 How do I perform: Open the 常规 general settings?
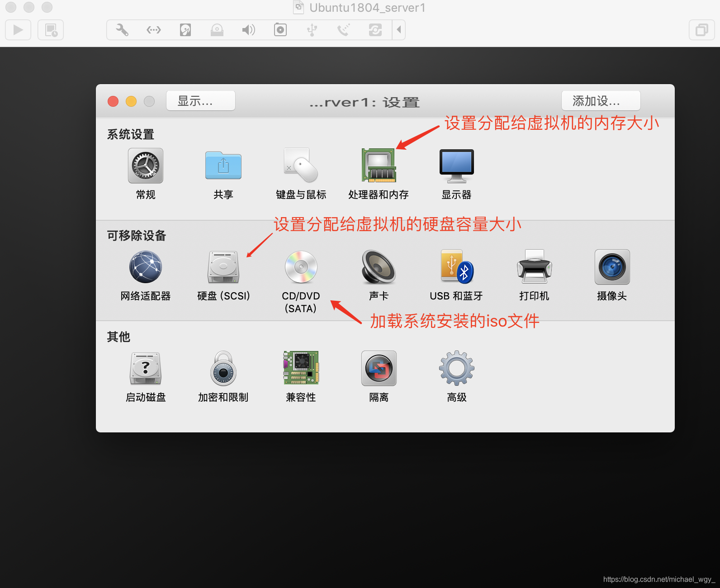click(145, 174)
